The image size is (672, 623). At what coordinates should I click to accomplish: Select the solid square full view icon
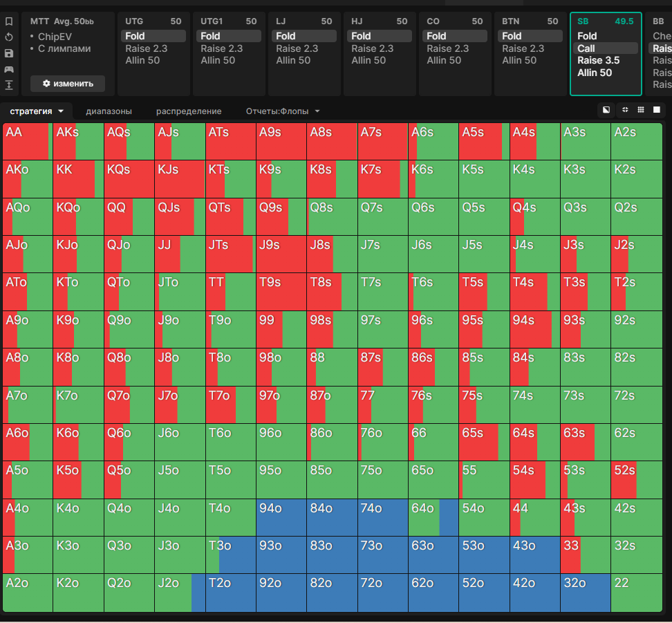click(x=657, y=110)
